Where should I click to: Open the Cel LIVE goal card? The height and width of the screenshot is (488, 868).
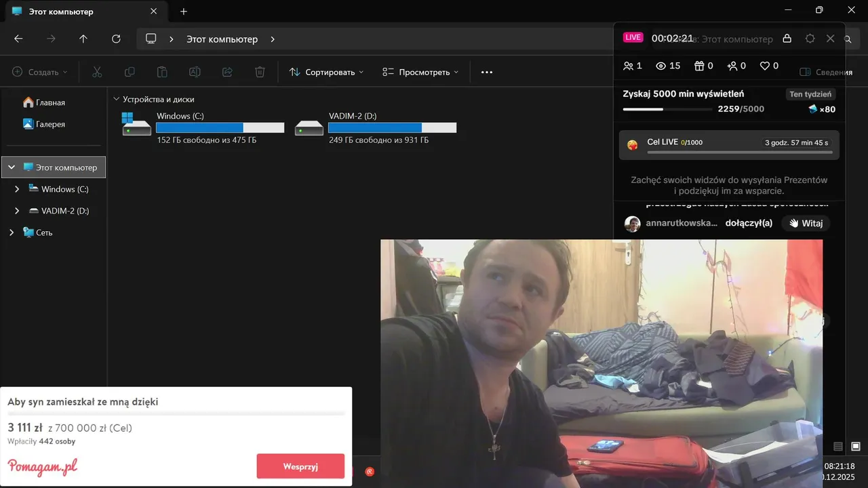click(x=729, y=145)
